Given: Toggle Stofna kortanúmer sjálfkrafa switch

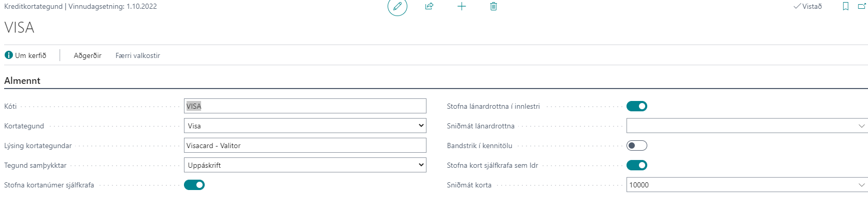Looking at the screenshot, I should pyautogui.click(x=194, y=185).
